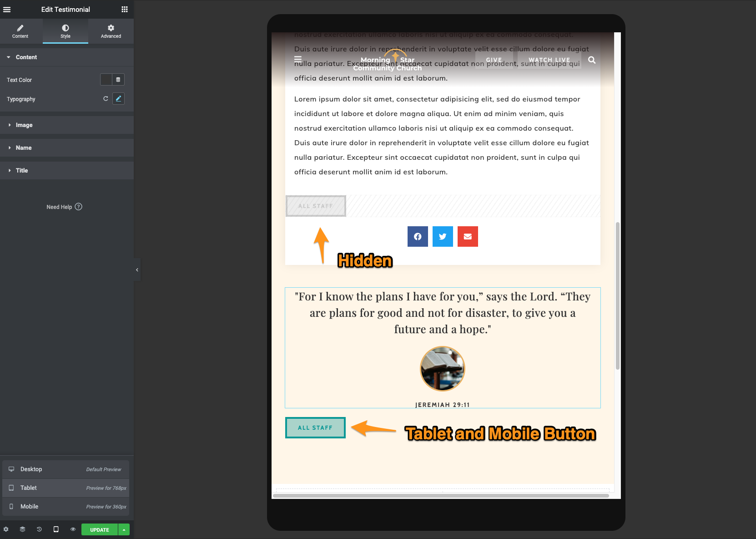Expand the Name section
Viewport: 756px width, 539px height.
67,148
